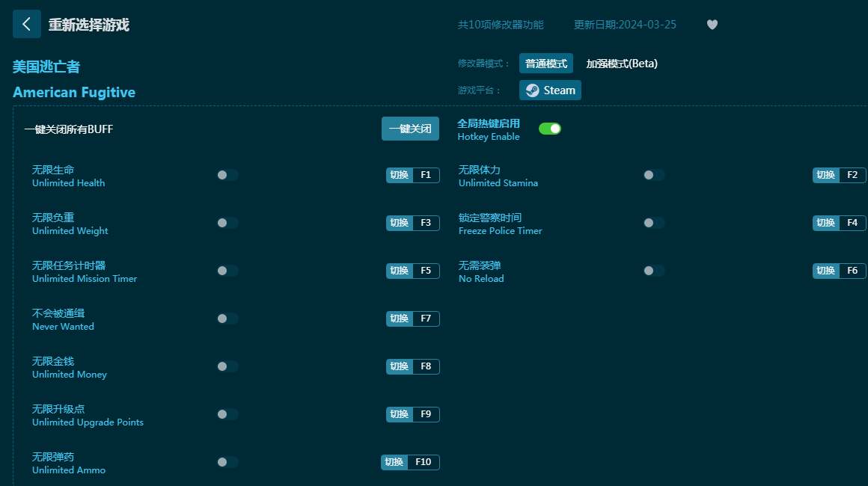Click the F6 切换 hotkey button
Screen dimensions: 868x486
click(x=840, y=271)
